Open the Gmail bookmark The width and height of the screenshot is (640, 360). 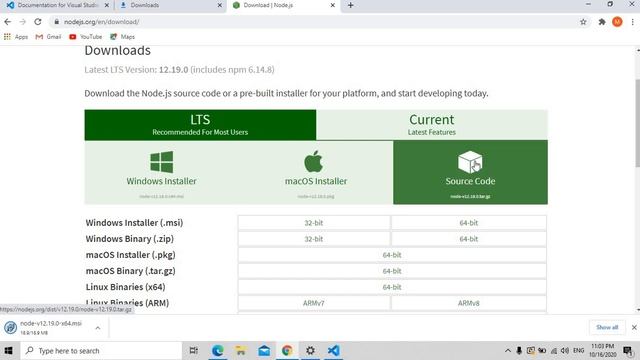[x=48, y=37]
